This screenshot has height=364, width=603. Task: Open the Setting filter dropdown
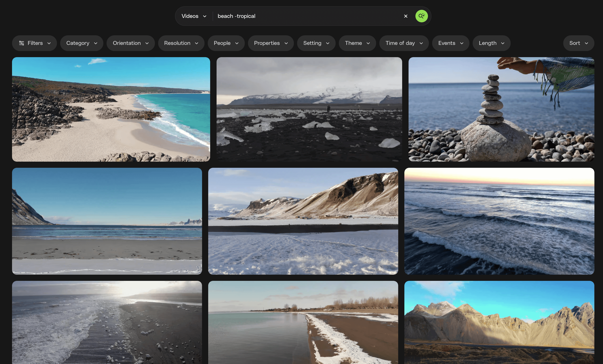tap(316, 43)
